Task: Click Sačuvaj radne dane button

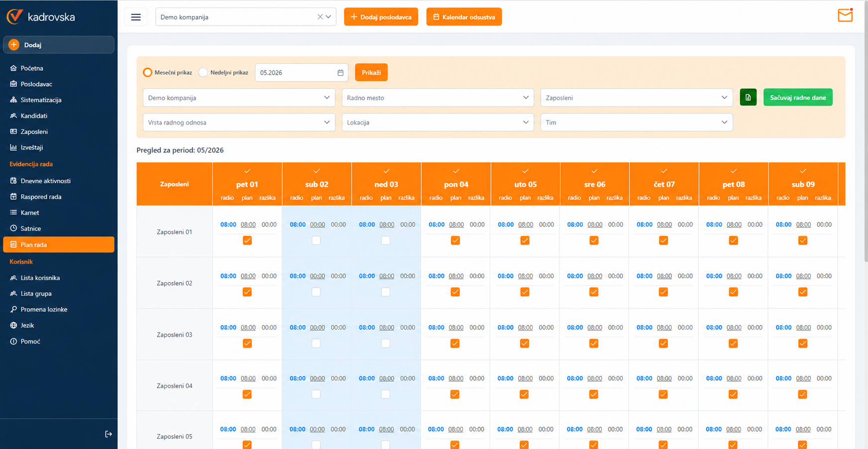Action: click(798, 98)
